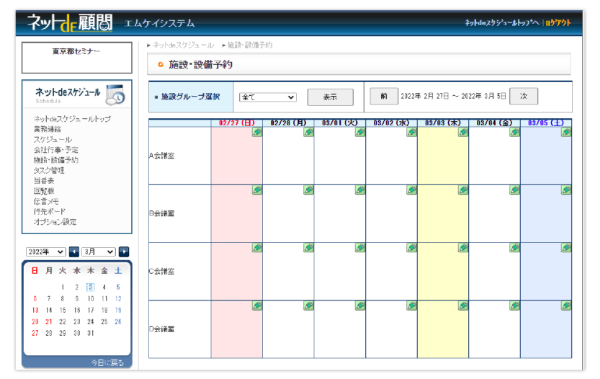This screenshot has width=600, height=379.
Task: Add reservation for A会議室 on 03/04
Action: [515, 132]
